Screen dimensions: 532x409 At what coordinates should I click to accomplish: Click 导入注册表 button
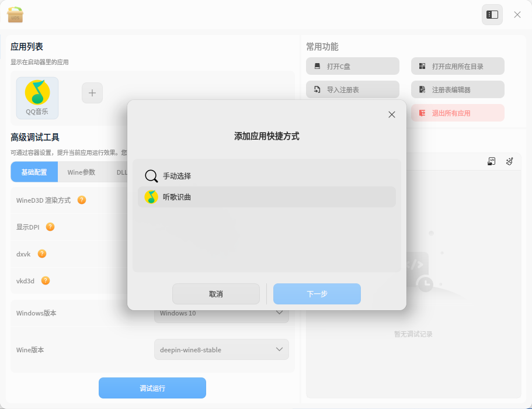353,89
